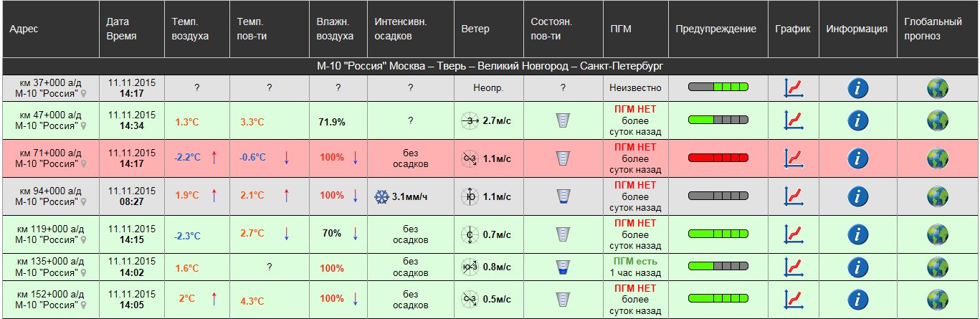
Task: Click the red warning bar, km 71+000
Action: coord(718,158)
